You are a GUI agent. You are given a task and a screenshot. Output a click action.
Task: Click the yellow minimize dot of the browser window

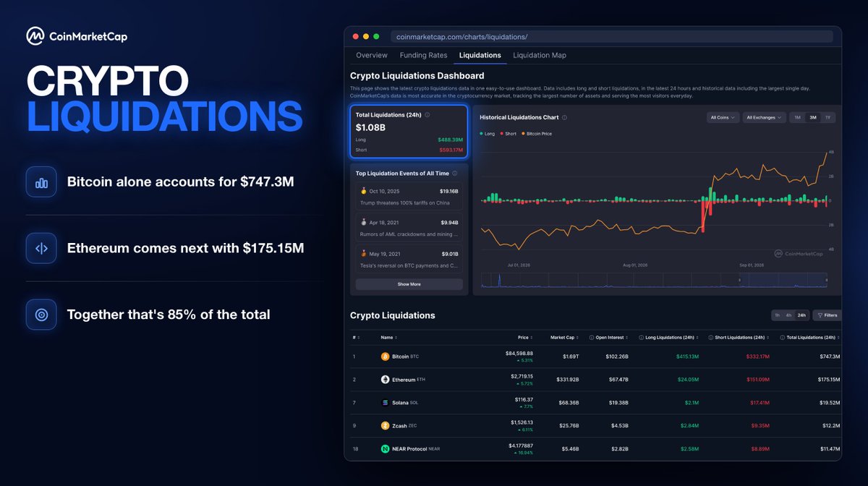(x=366, y=36)
